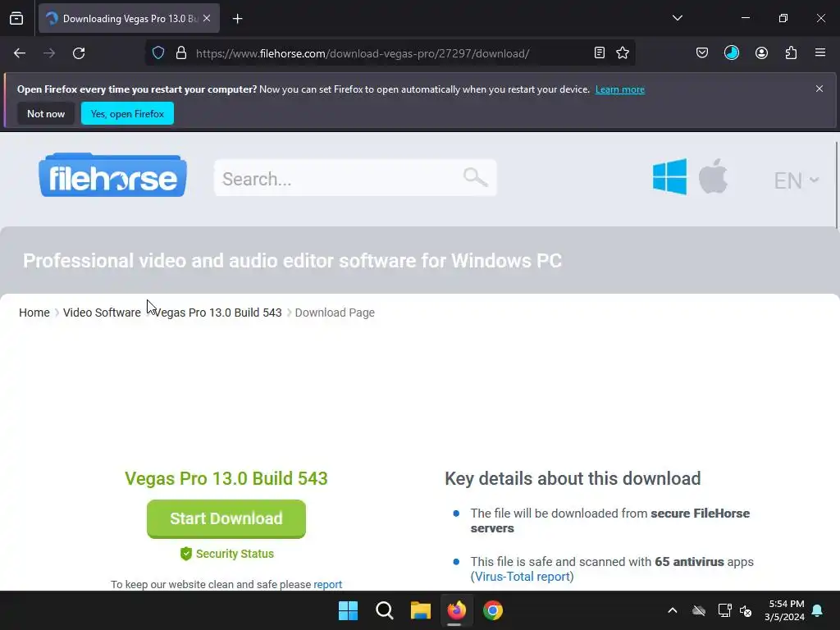Click Yes, open Firefox button
Viewport: 840px width, 630px height.
[127, 113]
